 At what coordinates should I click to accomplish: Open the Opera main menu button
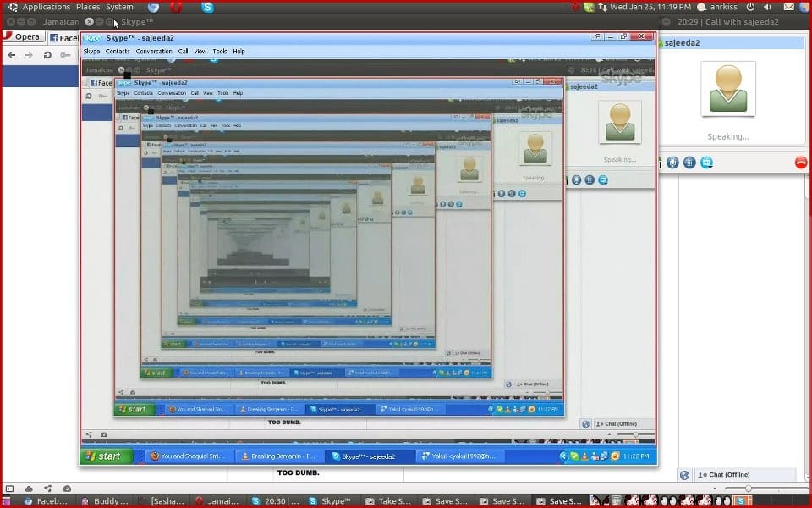[x=22, y=36]
